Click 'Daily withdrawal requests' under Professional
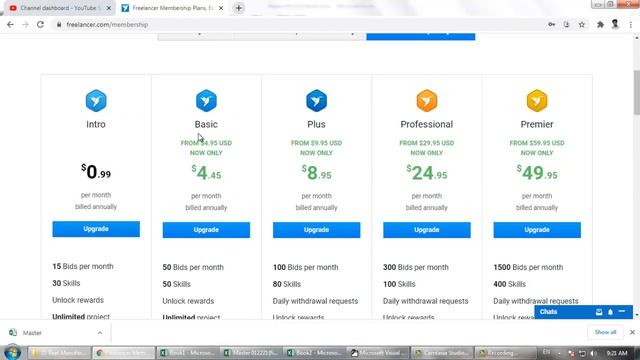 425,301
